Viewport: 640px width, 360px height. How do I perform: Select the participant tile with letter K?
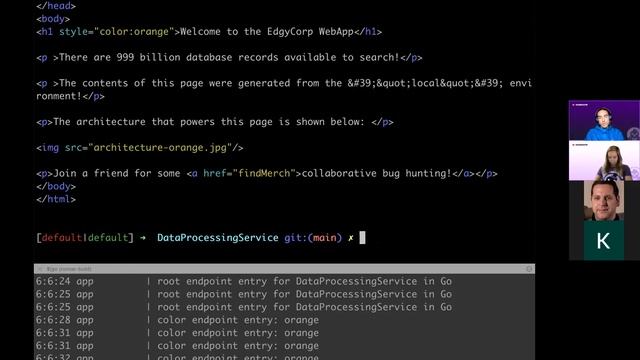coord(604,240)
